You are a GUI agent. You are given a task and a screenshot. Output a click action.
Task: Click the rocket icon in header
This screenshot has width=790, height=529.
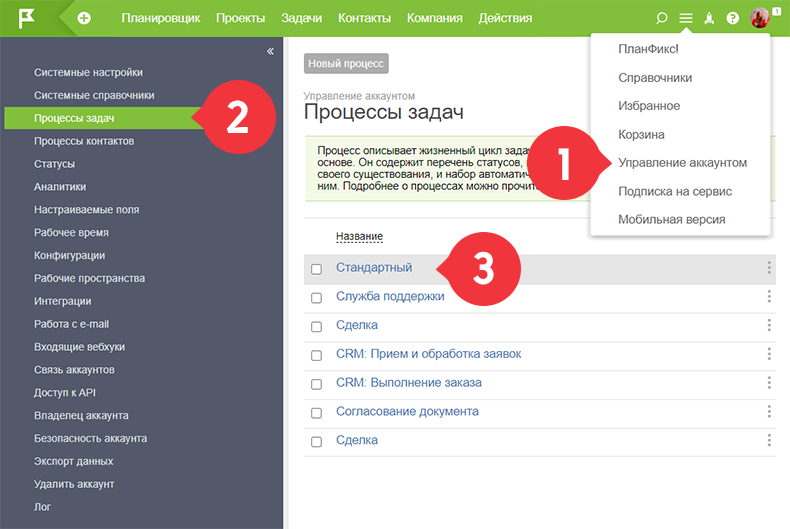click(x=709, y=18)
